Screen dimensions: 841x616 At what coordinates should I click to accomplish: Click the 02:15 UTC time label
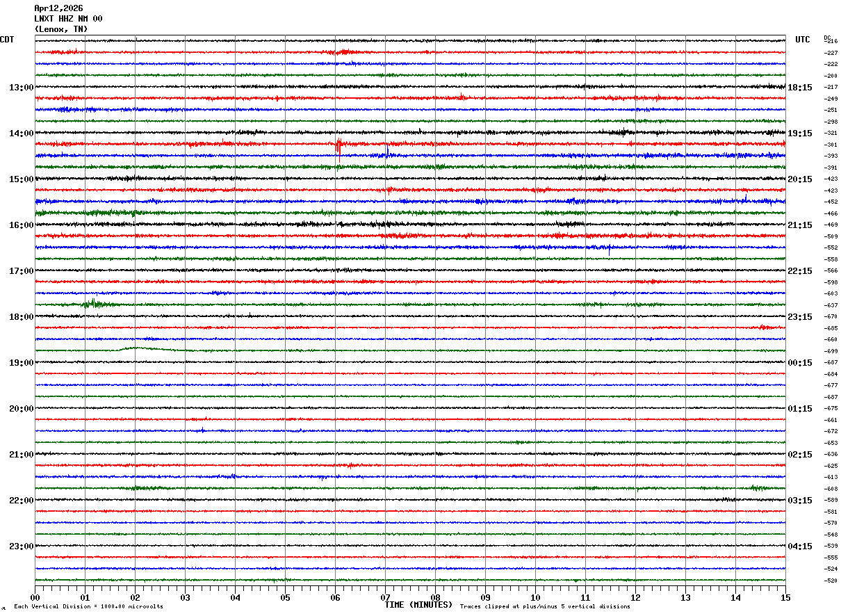pos(800,455)
